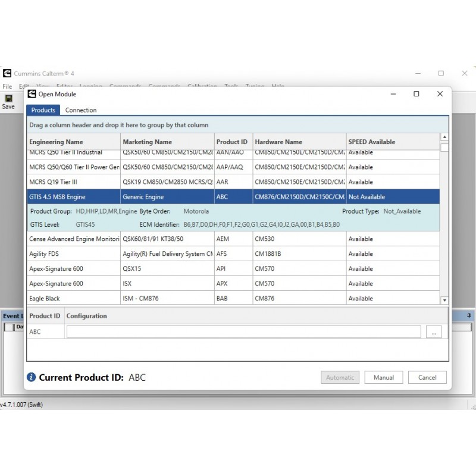Switch to the Connection tab
The width and height of the screenshot is (476, 476).
[81, 110]
